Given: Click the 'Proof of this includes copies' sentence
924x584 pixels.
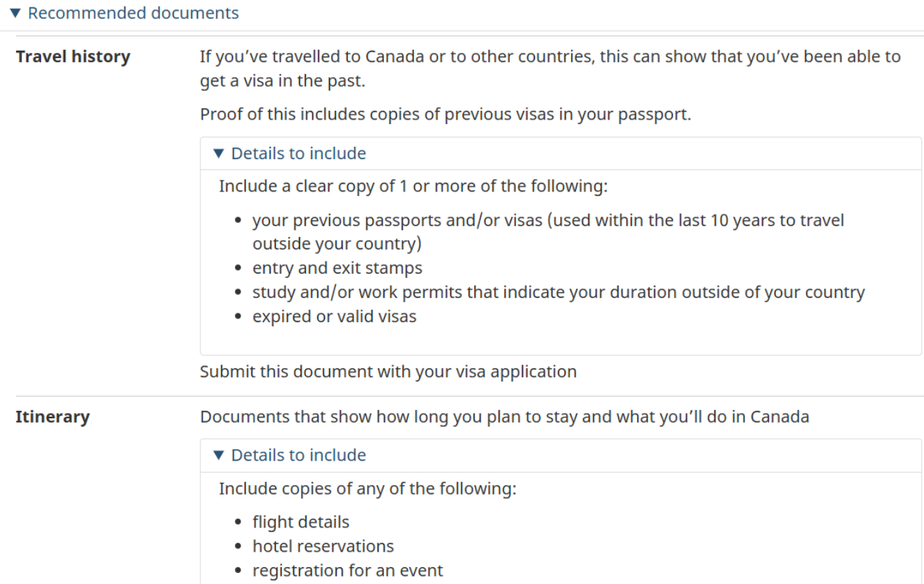Looking at the screenshot, I should pos(445,116).
